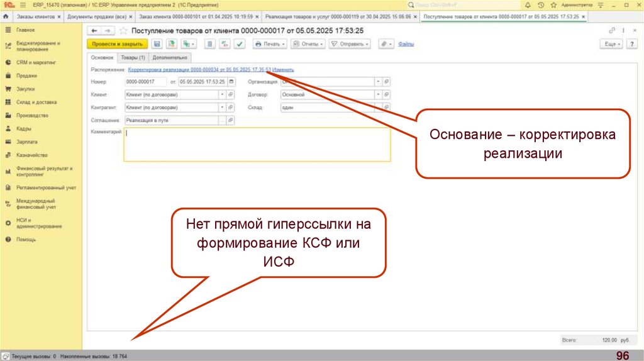Switch to the Товары (1) tab
This screenshot has height=361, width=644.
point(133,57)
